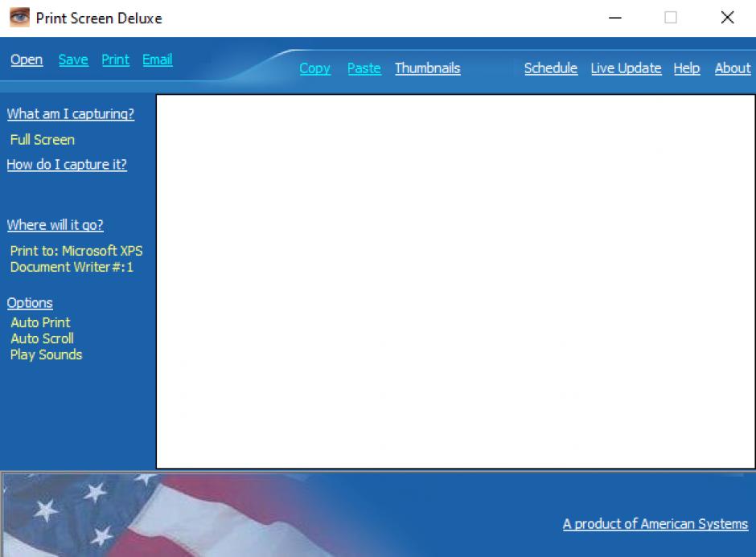
Task: Save the captured image
Action: [73, 59]
